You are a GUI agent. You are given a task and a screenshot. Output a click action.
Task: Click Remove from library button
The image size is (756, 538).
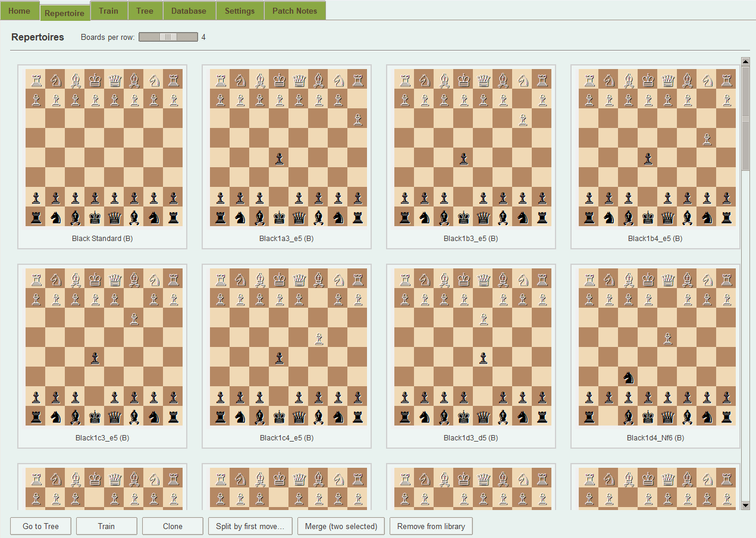point(431,526)
